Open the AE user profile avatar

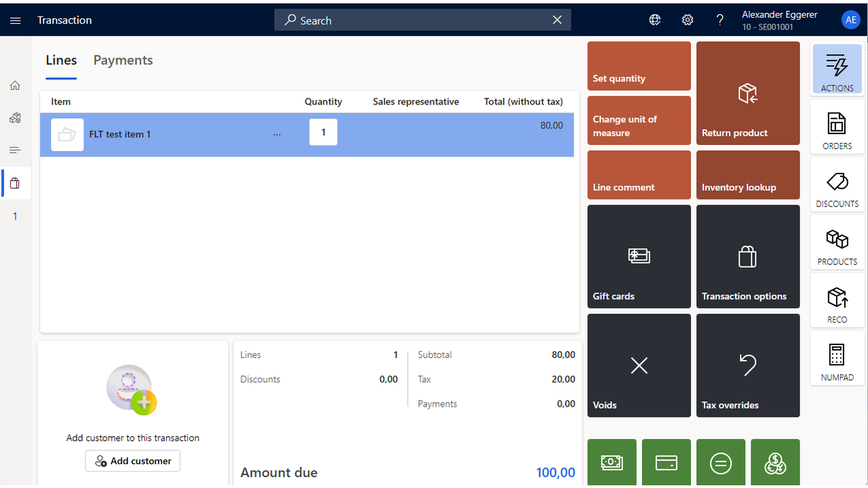851,20
